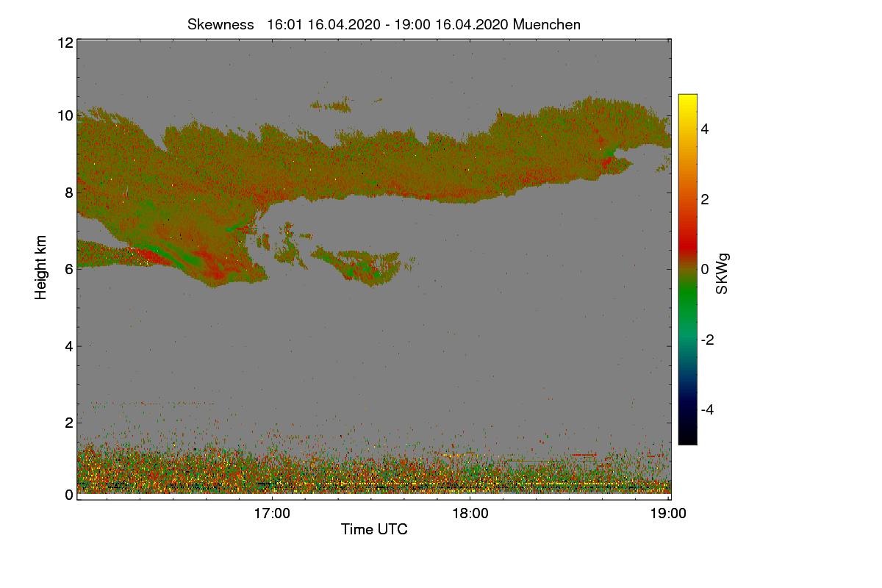
Task: Click the height axis label 12
Action: pos(65,43)
